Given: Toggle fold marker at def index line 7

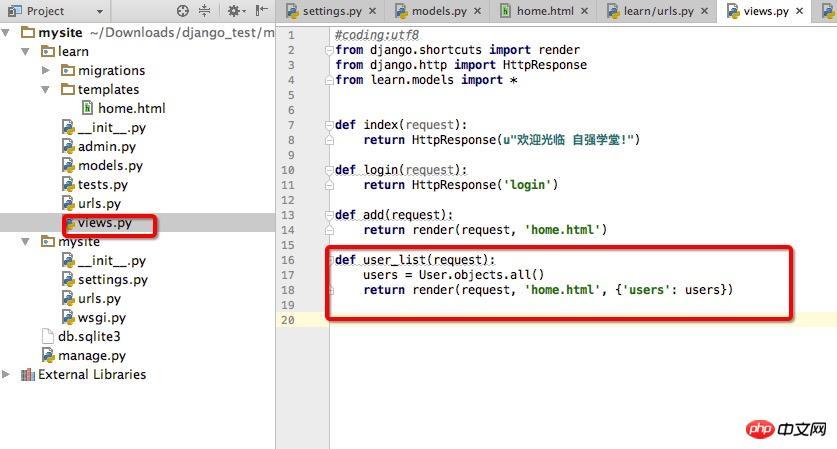Looking at the screenshot, I should pos(329,125).
